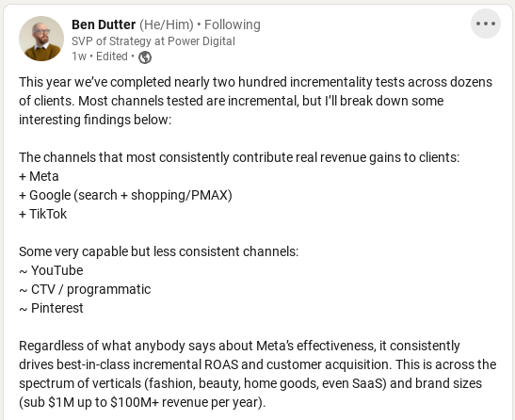Image resolution: width=515 pixels, height=420 pixels.
Task: Click the '+ Meta' list line
Action: click(39, 176)
